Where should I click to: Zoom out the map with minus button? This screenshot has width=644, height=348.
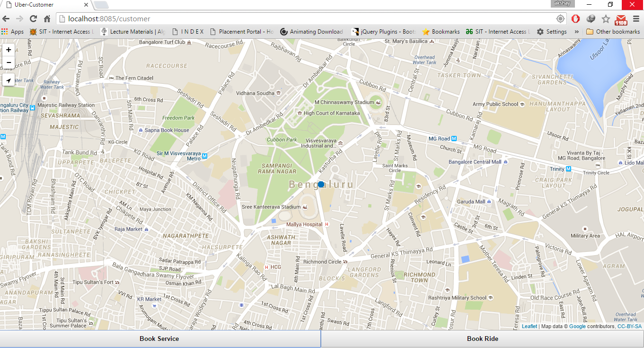coord(9,62)
